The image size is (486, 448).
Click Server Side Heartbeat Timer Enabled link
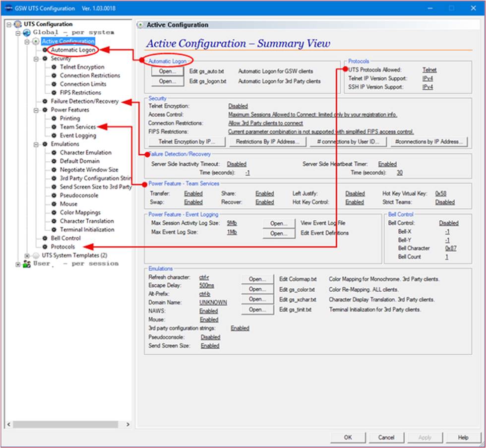tap(387, 164)
